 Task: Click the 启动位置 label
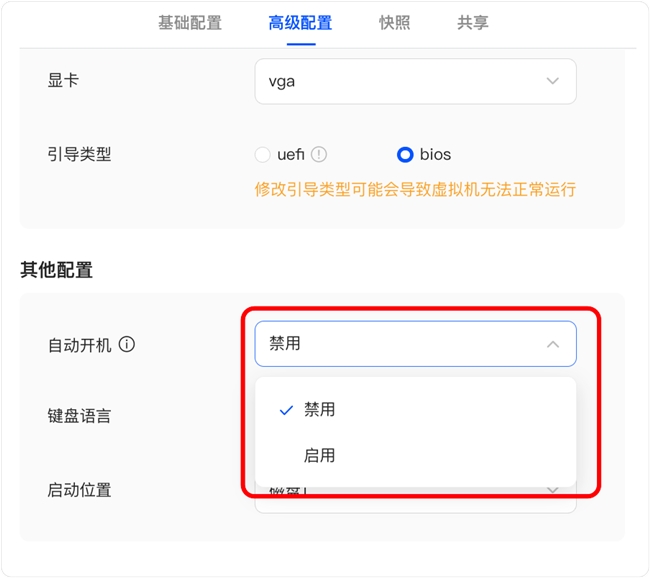click(x=79, y=490)
